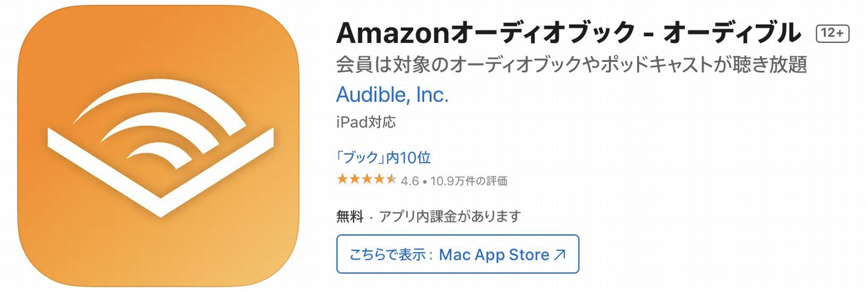Click the こちらで表示 text in the button
The height and width of the screenshot is (292, 868).
[x=387, y=255]
